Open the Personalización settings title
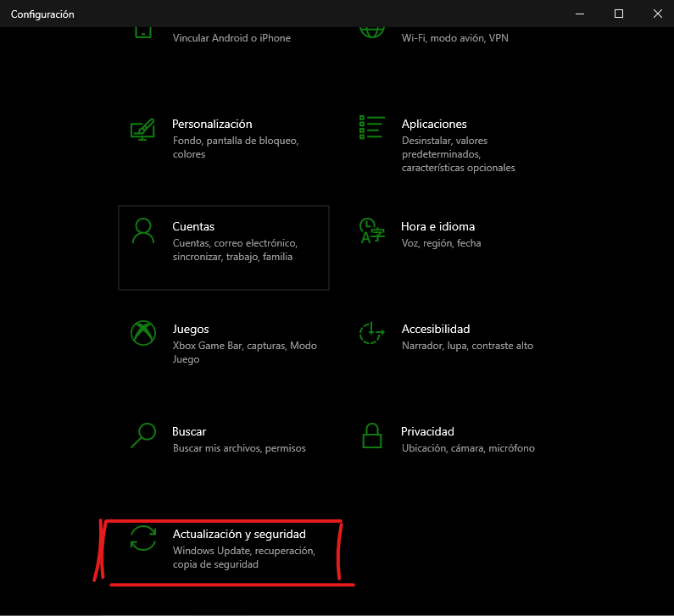 pyautogui.click(x=212, y=124)
